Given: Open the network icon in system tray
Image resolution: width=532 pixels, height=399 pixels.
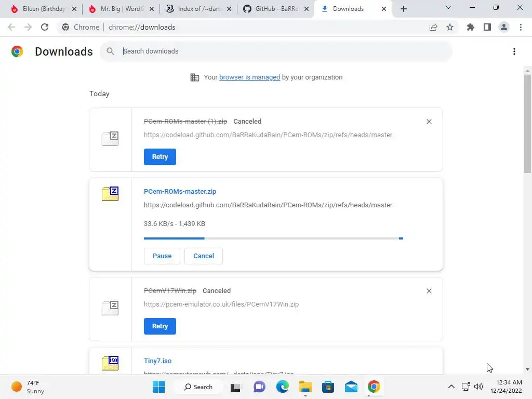Looking at the screenshot, I should pos(466,387).
